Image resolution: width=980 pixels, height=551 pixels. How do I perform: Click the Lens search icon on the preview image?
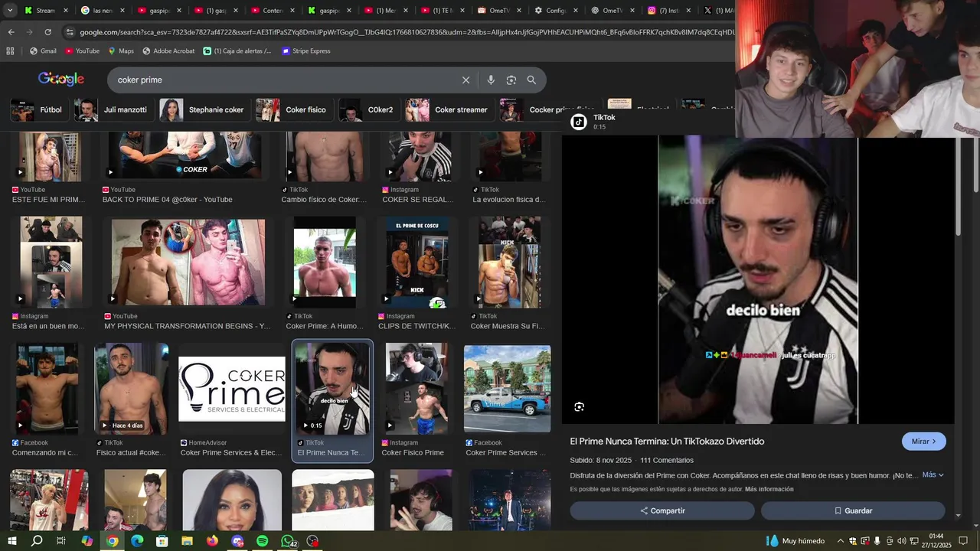click(x=579, y=407)
